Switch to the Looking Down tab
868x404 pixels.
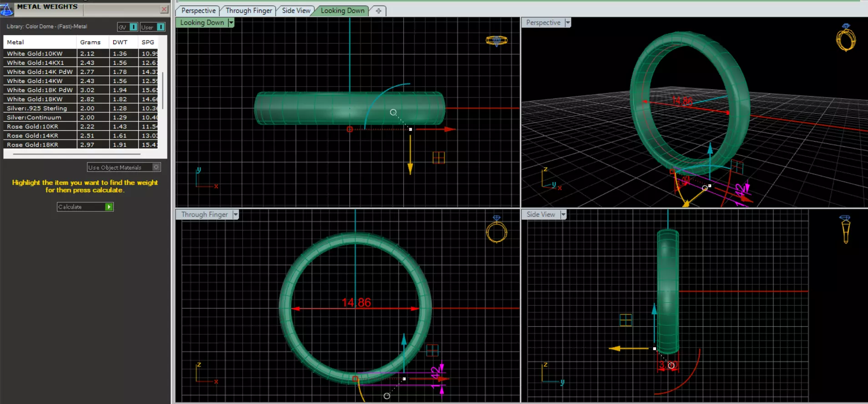(343, 11)
